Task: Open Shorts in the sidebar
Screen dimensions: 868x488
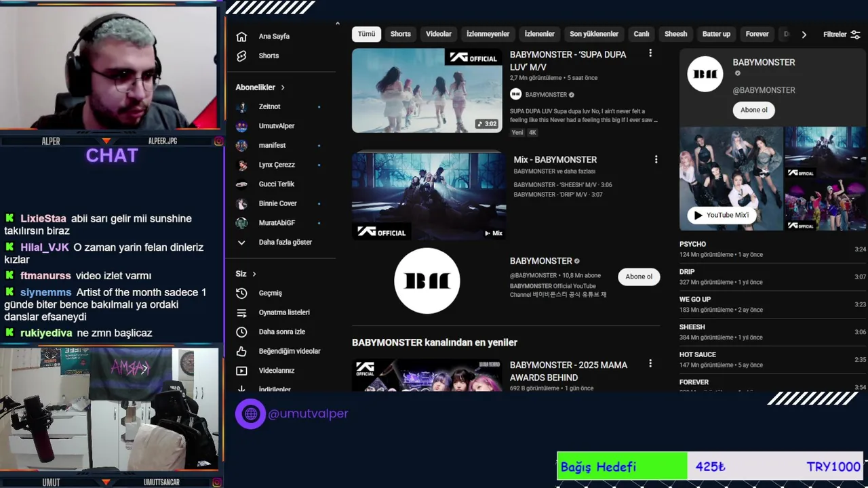Action: 269,56
